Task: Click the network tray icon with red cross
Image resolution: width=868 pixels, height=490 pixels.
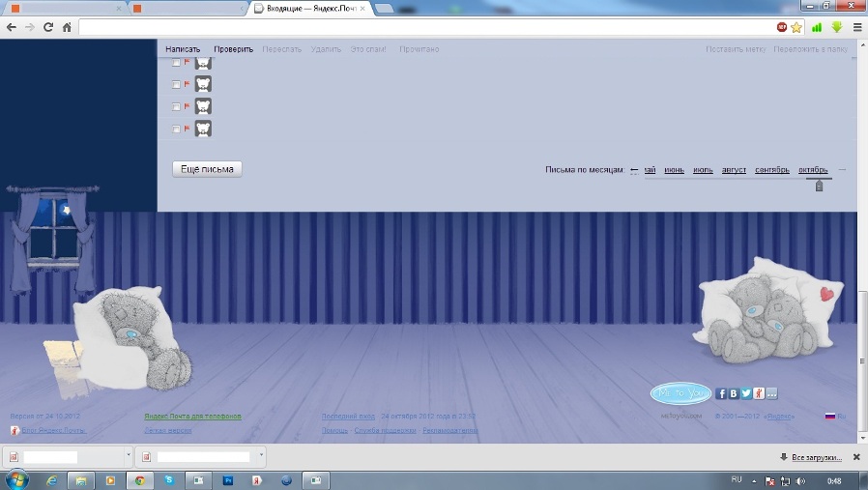Action: pyautogui.click(x=769, y=481)
